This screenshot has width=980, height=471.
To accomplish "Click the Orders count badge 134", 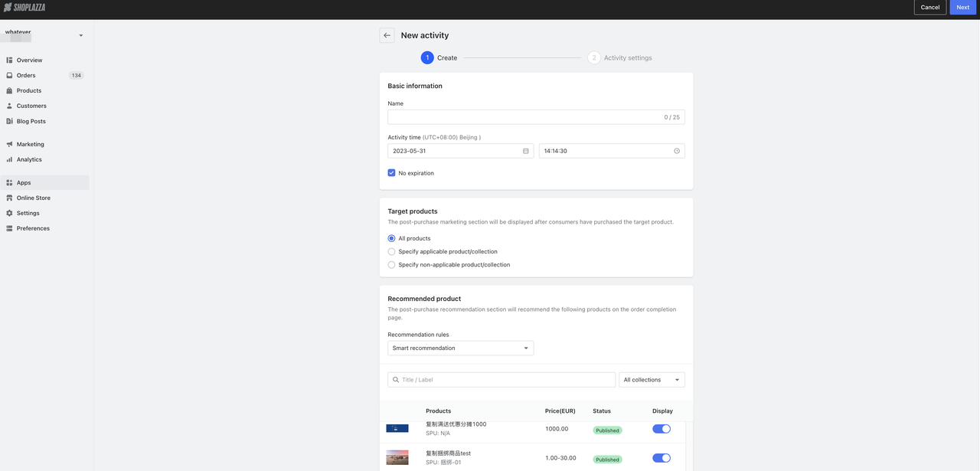I will [x=76, y=75].
